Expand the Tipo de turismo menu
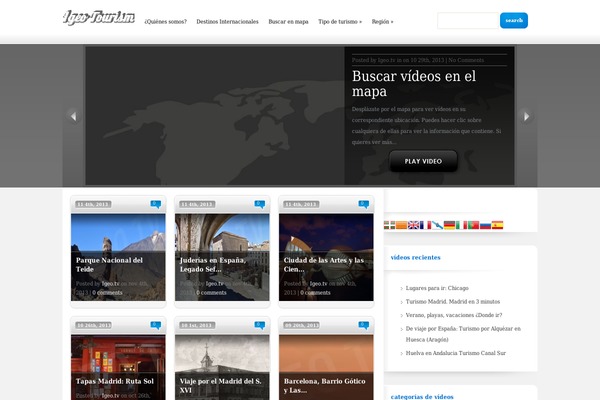Image resolution: width=600 pixels, height=400 pixels. (x=340, y=21)
